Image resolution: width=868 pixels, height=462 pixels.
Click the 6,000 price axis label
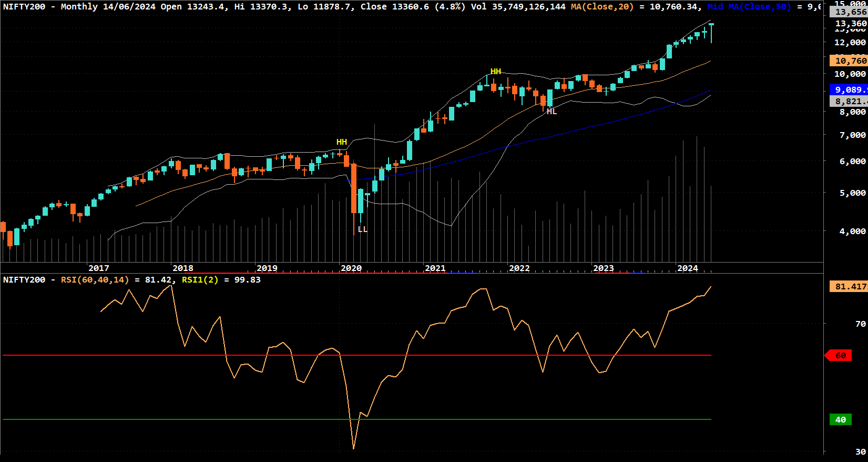852,162
